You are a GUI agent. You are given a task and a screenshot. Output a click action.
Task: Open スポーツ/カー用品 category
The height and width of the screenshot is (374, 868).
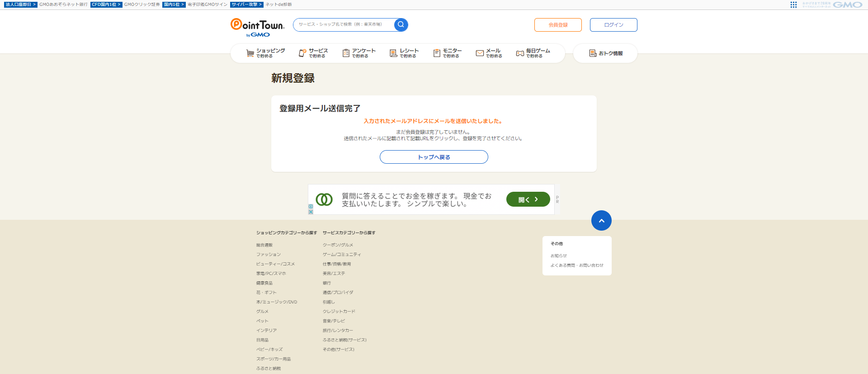pyautogui.click(x=274, y=359)
